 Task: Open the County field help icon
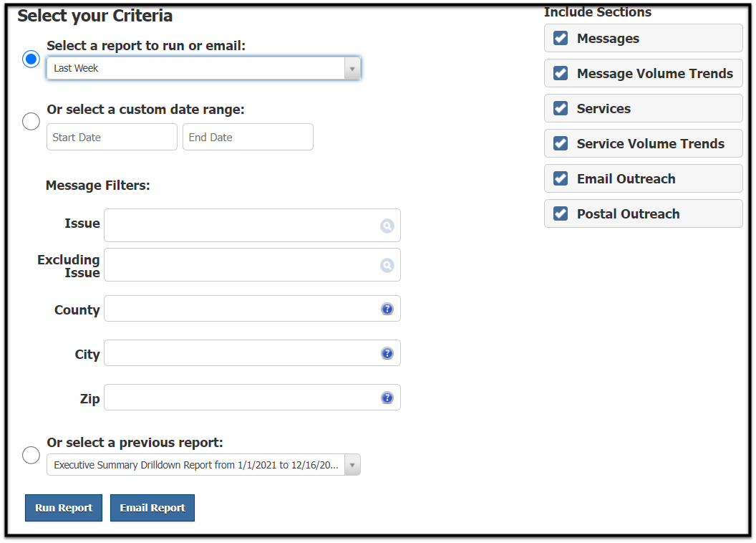point(387,309)
